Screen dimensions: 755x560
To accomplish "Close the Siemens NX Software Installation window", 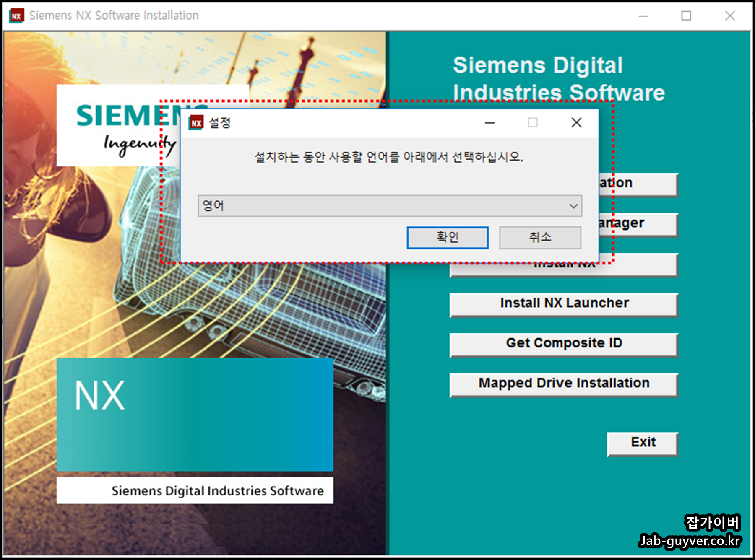I will 730,16.
